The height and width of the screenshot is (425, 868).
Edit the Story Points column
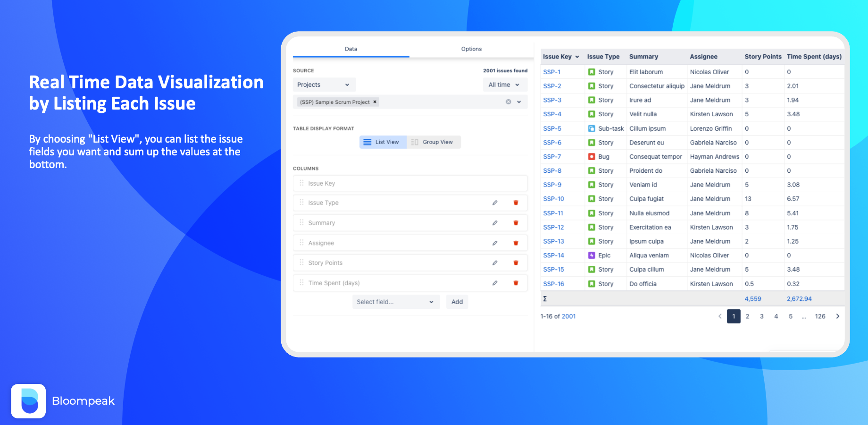pyautogui.click(x=495, y=263)
